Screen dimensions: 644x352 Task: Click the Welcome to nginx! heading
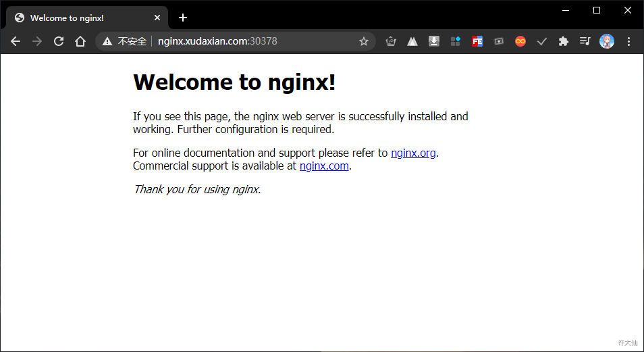(x=234, y=82)
